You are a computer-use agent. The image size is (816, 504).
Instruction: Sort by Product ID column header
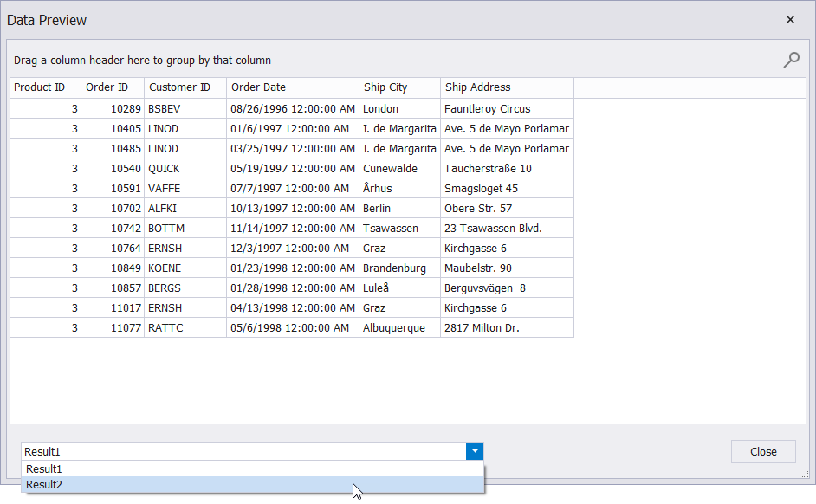44,87
